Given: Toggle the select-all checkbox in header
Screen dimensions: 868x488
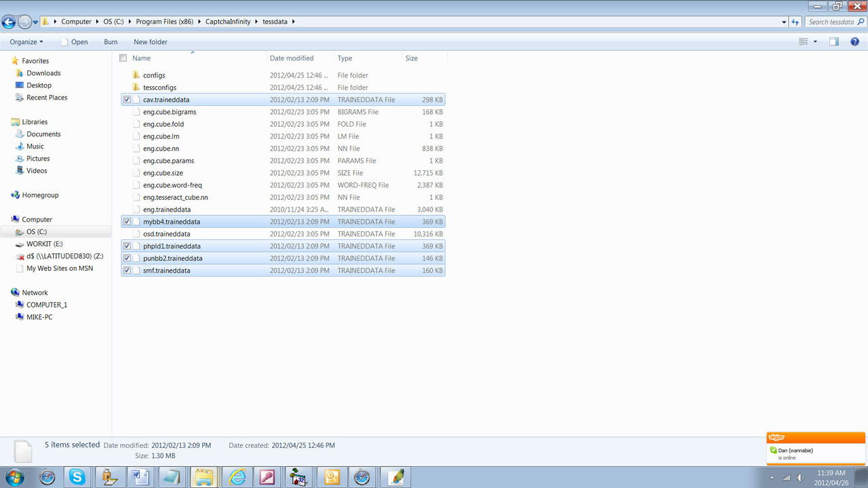Looking at the screenshot, I should (123, 58).
